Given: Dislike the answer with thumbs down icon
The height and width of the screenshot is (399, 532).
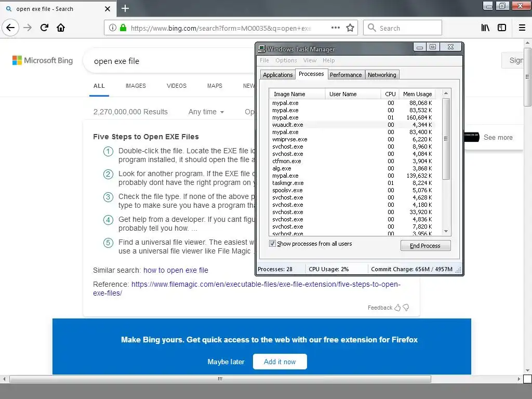Looking at the screenshot, I should pyautogui.click(x=406, y=308).
